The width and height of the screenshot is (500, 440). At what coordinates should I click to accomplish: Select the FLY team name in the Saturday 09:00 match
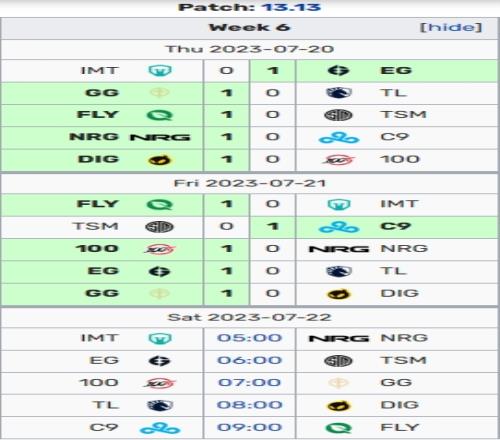tap(399, 427)
